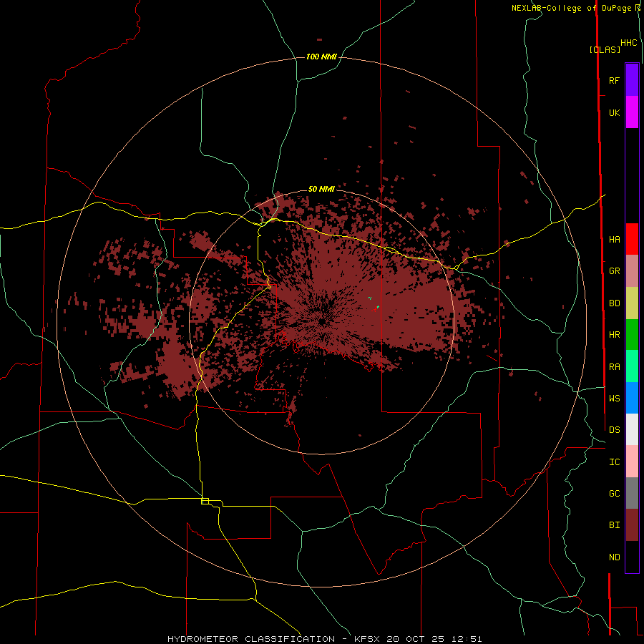The image size is (644, 644).
Task: Click the RF purple legend swatch
Action: pos(632,80)
